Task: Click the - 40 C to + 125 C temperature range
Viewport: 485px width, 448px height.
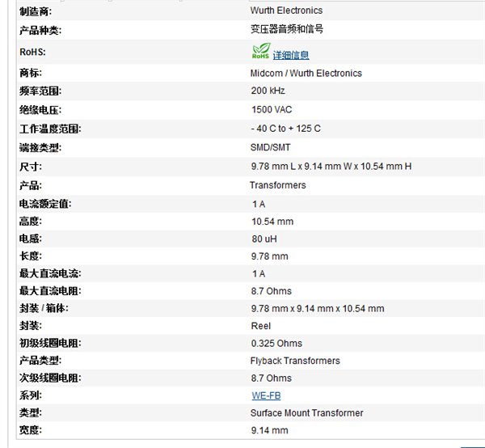Action: pyautogui.click(x=285, y=129)
